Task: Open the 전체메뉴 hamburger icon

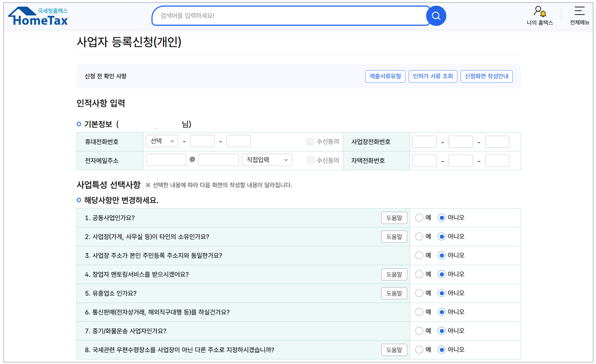Action: (x=579, y=11)
